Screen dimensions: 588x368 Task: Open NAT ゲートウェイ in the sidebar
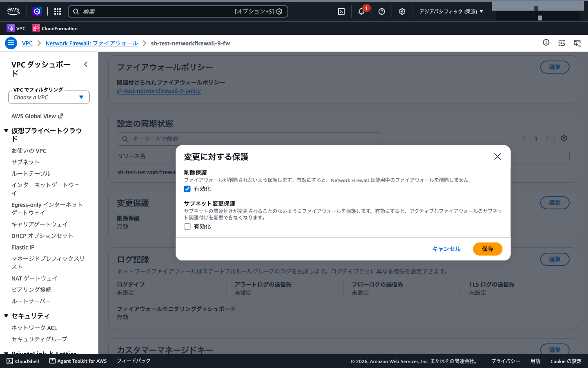click(34, 278)
